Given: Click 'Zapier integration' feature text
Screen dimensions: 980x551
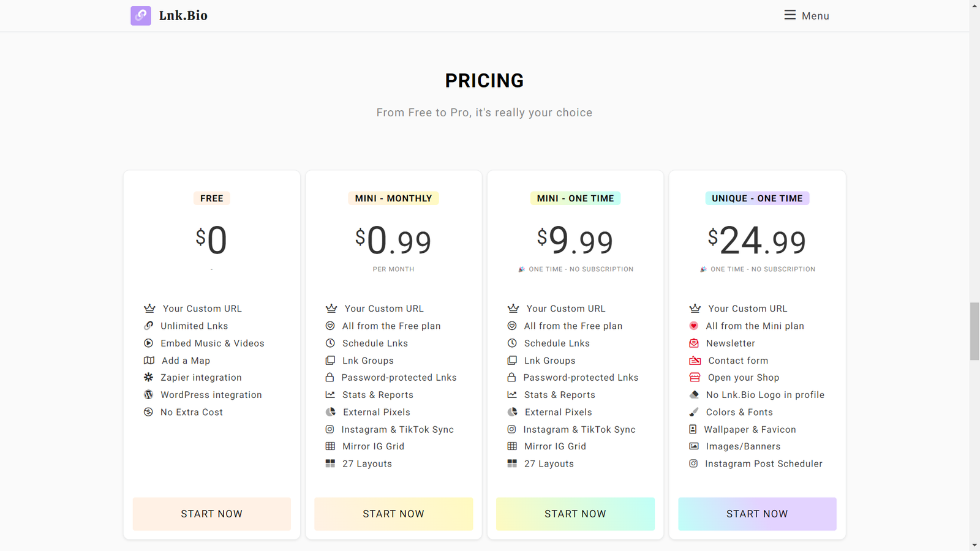Looking at the screenshot, I should coord(201,378).
